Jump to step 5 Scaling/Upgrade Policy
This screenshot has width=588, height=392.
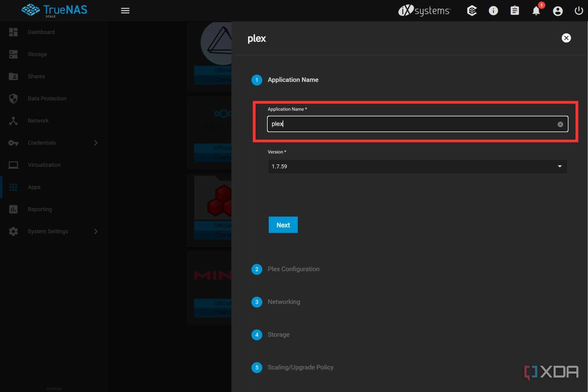click(x=292, y=367)
